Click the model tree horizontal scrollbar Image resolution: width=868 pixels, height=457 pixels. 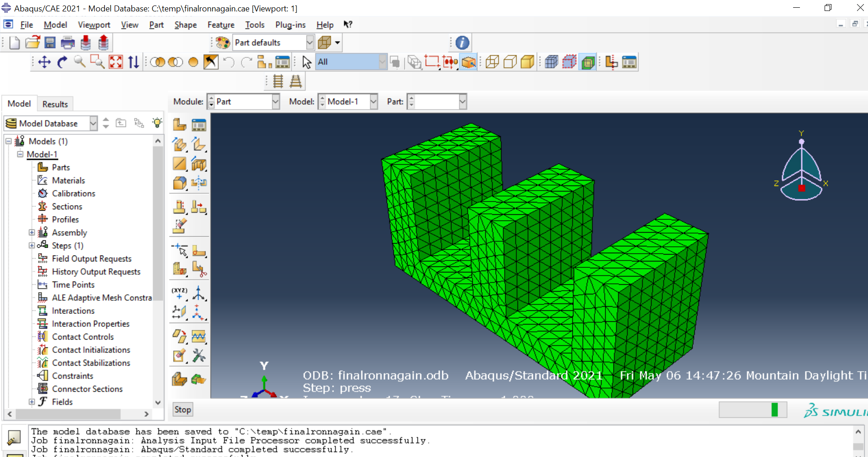point(69,414)
